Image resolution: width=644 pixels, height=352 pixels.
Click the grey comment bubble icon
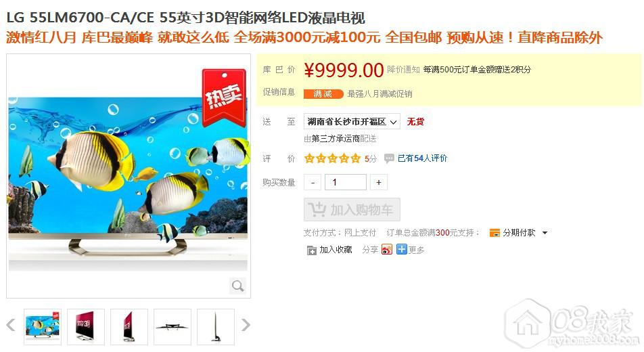pos(389,158)
